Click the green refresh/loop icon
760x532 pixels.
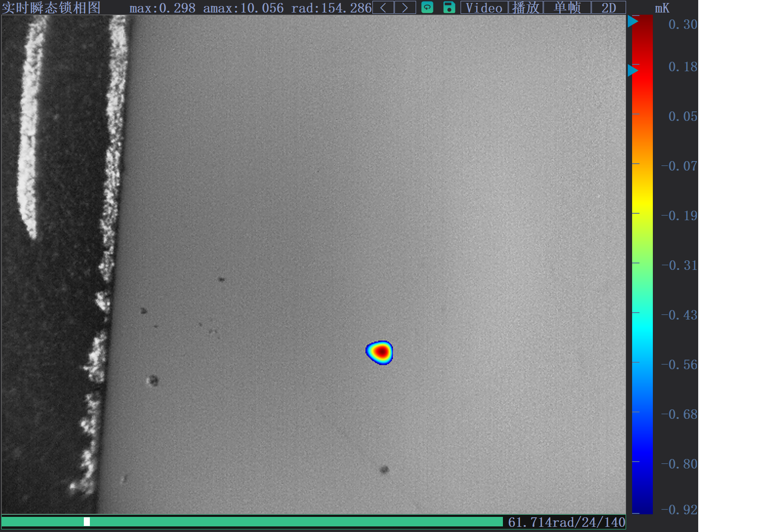click(x=427, y=7)
